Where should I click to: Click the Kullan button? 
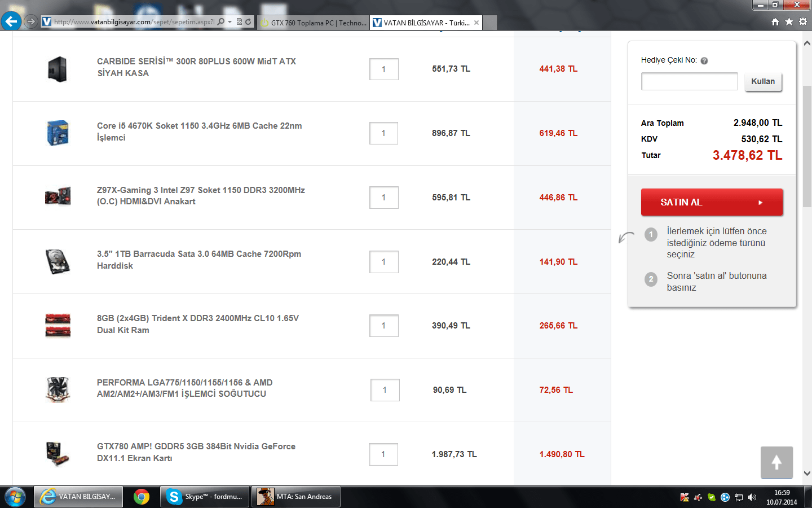tap(763, 82)
